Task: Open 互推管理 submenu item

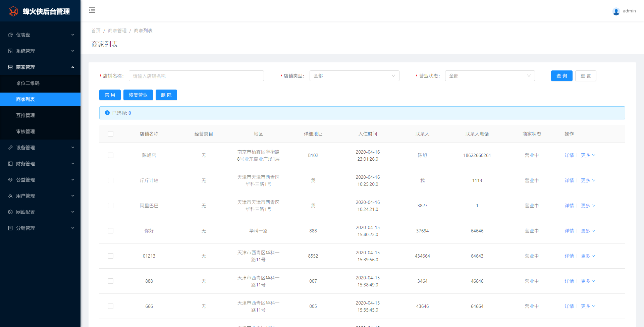Action: [40, 115]
